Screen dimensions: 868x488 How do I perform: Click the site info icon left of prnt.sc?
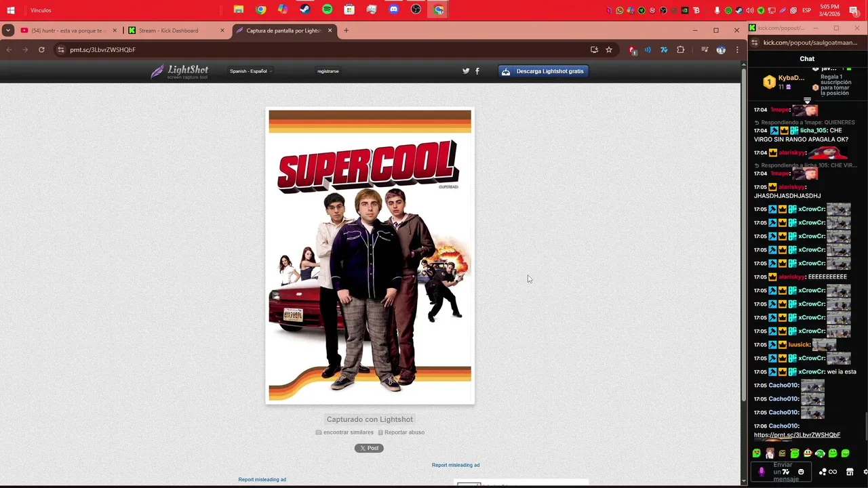tap(60, 49)
